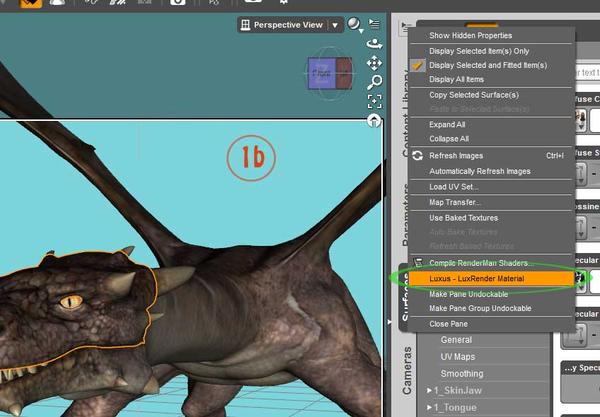The image size is (600, 417).
Task: Open the Content Library side tab
Action: pos(406,113)
